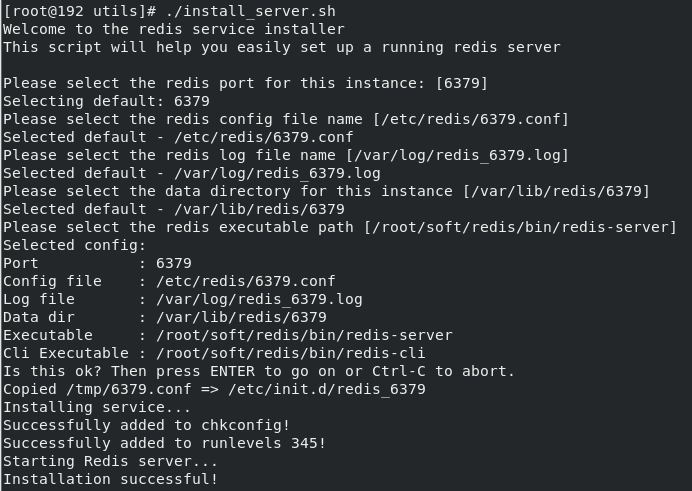This screenshot has width=692, height=491.
Task: Click the bracketed [/var/log/redis_6379.log] default path
Action: 466,155
